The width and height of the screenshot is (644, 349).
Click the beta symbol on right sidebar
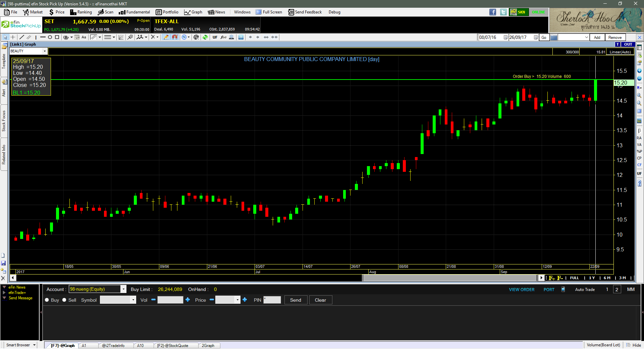click(x=639, y=131)
